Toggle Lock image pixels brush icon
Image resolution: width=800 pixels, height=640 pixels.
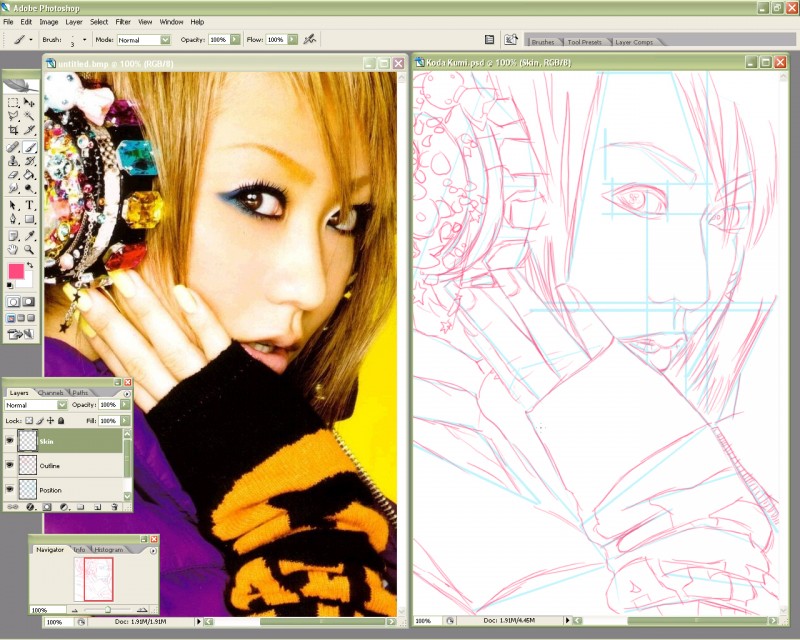[40, 421]
